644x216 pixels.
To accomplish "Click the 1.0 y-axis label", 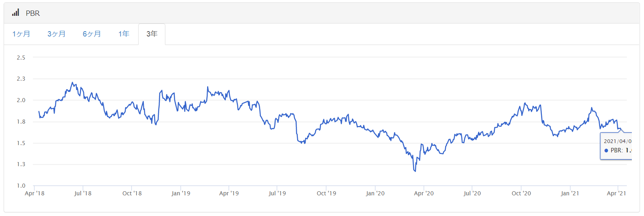I will click(x=21, y=186).
